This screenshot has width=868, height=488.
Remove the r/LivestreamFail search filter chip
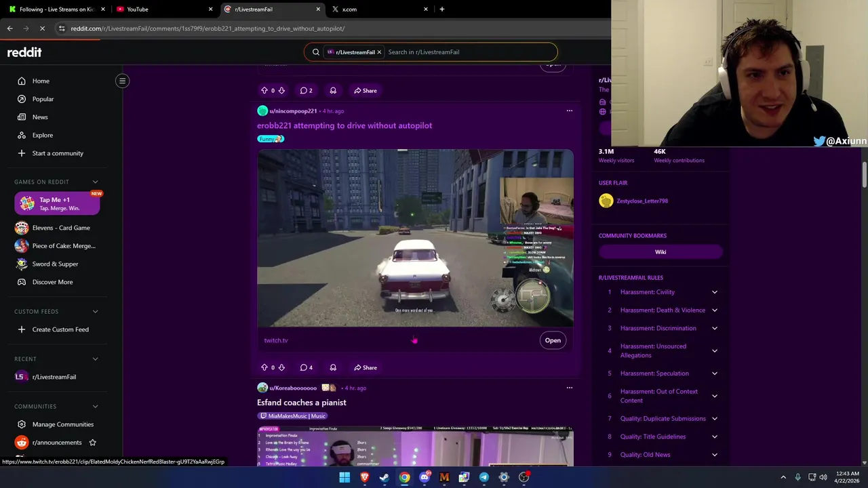click(379, 52)
